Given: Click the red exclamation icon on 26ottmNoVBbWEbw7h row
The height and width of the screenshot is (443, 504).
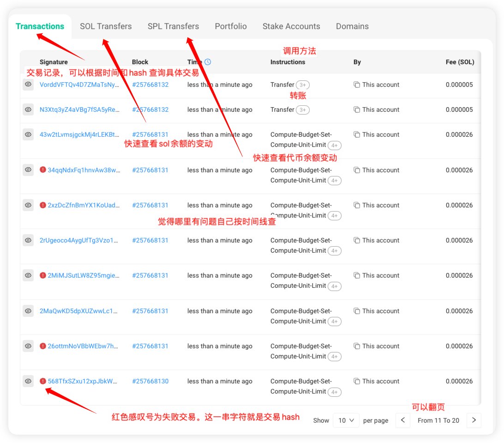Looking at the screenshot, I should [x=42, y=346].
